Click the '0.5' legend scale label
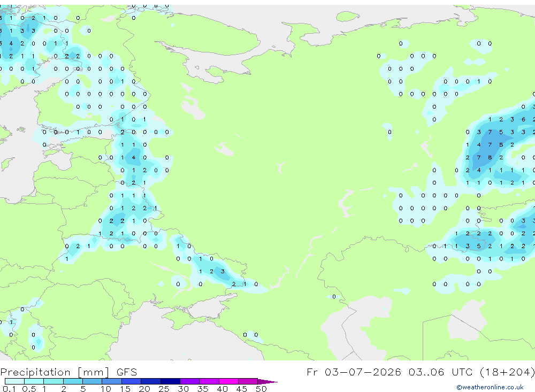Viewport: 535px width, 392px height. click(x=29, y=389)
